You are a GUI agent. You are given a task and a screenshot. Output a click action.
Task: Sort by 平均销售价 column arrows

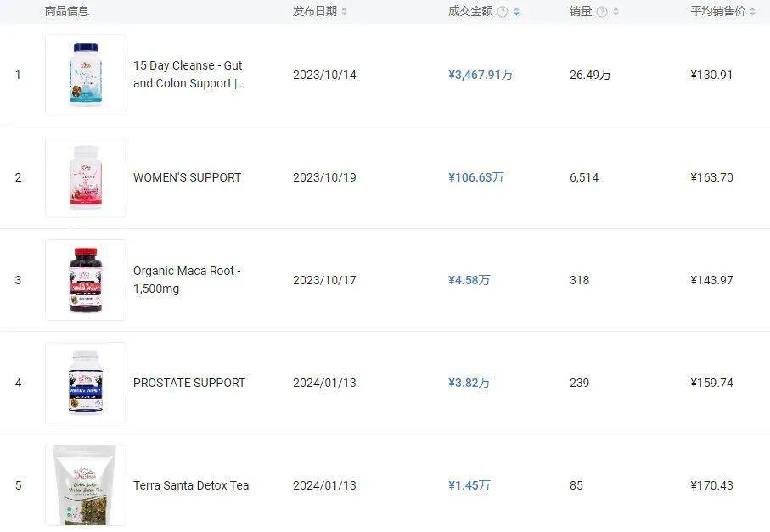pyautogui.click(x=753, y=12)
